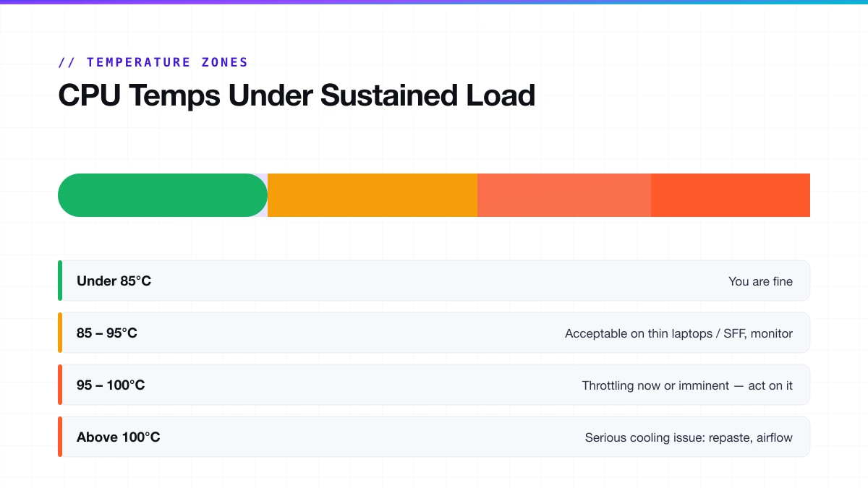
Task: Click the "// TEMPERATURE ZONES" heading
Action: 153,62
